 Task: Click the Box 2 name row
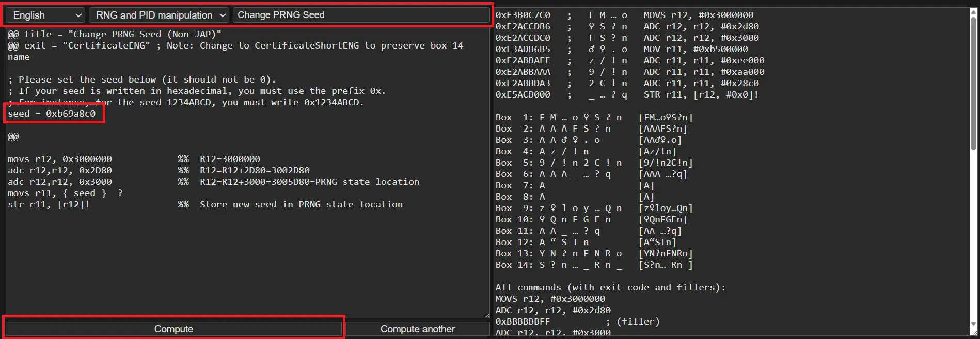point(591,128)
